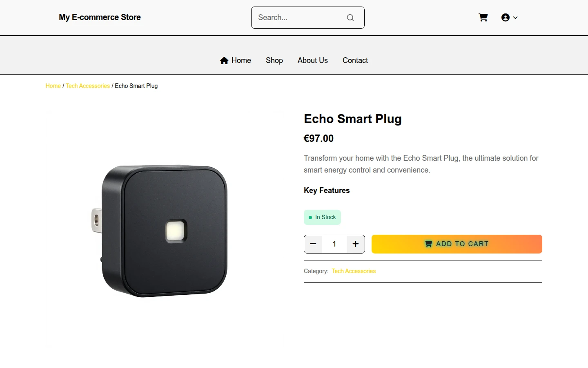Click the Home breadcrumb link
588x368 pixels.
click(53, 86)
